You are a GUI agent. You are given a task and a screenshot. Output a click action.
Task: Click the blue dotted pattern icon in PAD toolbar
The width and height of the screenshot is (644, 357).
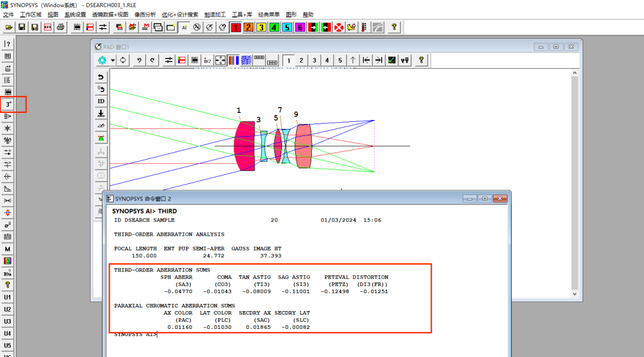pyautogui.click(x=246, y=60)
